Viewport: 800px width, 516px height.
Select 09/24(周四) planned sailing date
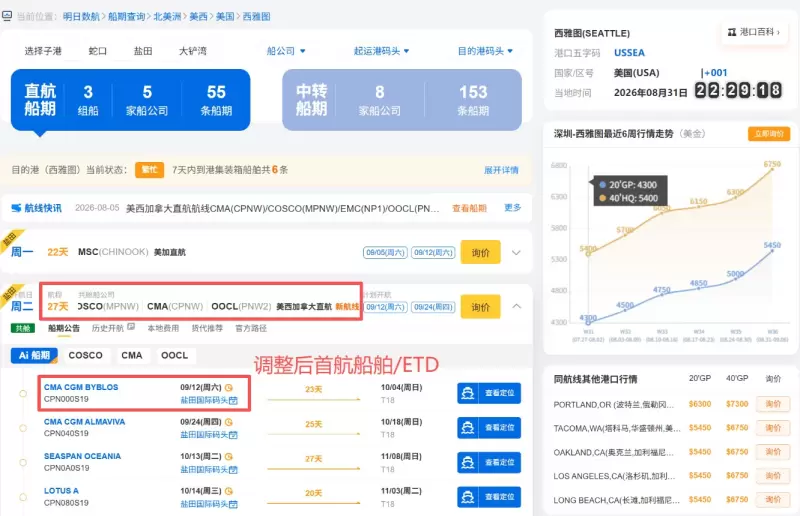click(433, 307)
